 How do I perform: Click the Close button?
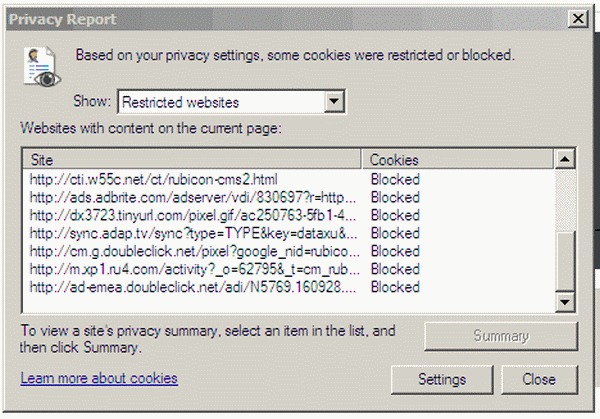(539, 380)
